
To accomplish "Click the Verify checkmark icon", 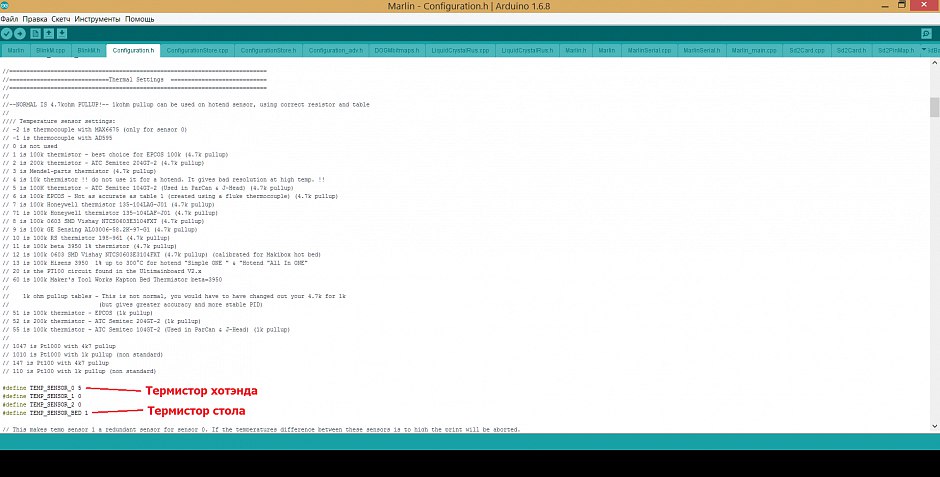I will (7, 34).
